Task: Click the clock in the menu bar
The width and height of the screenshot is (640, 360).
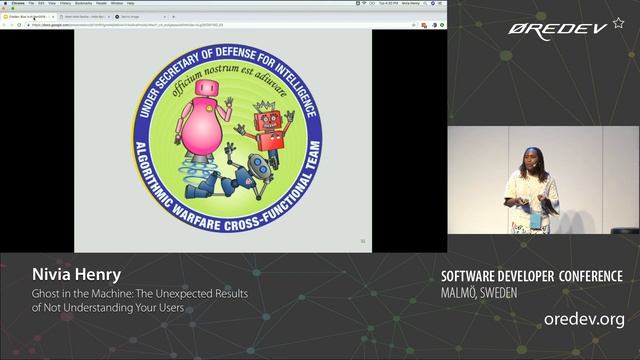Action: click(x=388, y=3)
